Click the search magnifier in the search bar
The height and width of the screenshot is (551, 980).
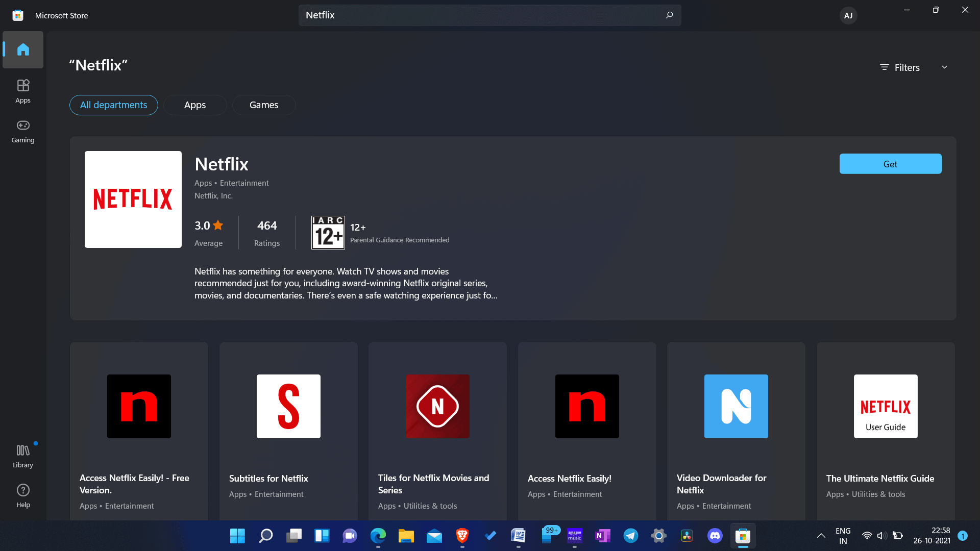[669, 15]
